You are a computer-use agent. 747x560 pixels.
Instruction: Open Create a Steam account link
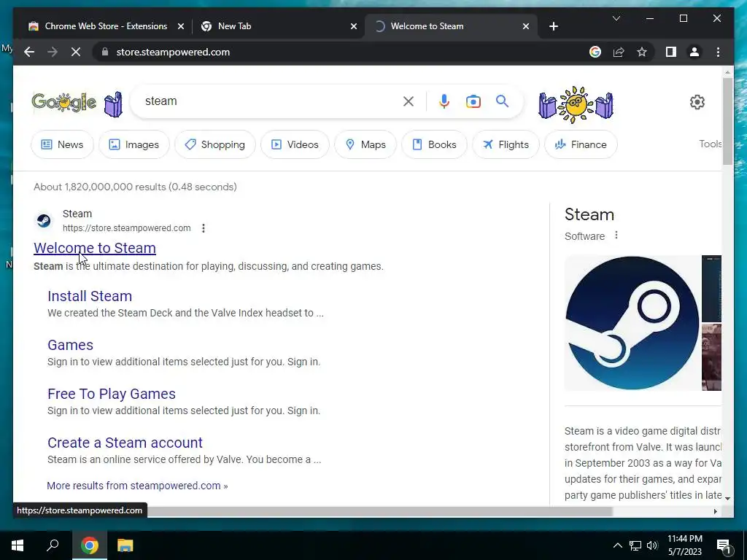(125, 443)
